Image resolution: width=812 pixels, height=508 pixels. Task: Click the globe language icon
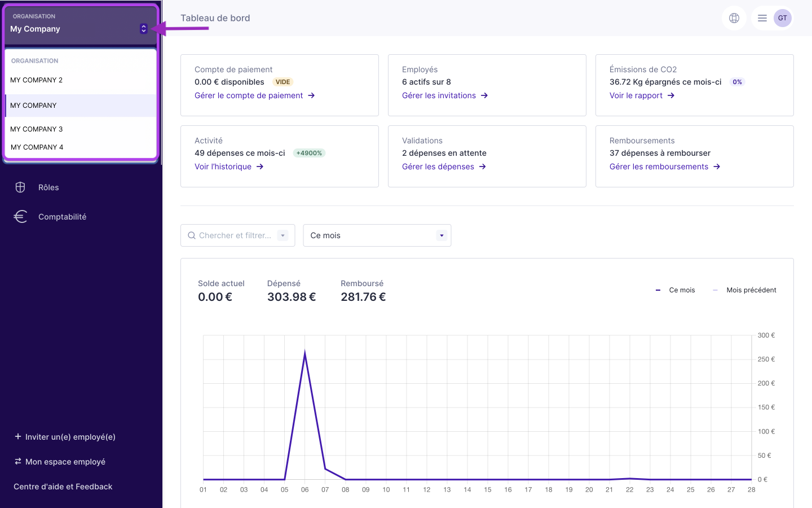(x=734, y=18)
